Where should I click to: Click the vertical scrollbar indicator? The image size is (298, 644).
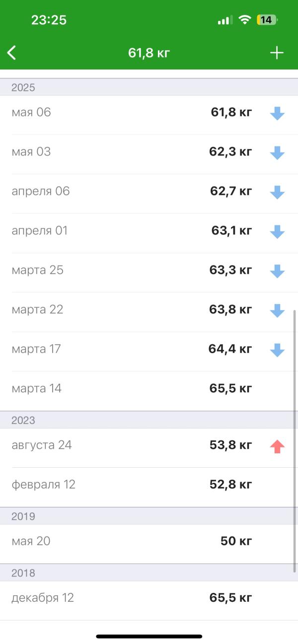pyautogui.click(x=295, y=441)
